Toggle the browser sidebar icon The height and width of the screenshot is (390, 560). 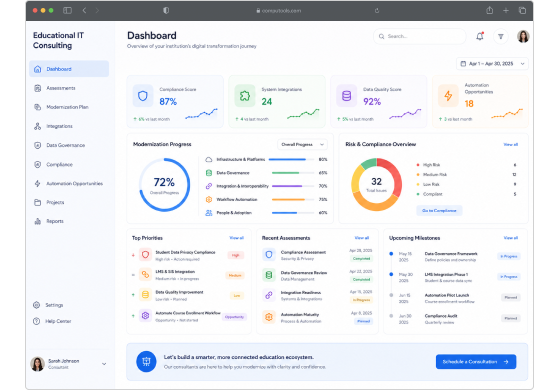coord(67,10)
